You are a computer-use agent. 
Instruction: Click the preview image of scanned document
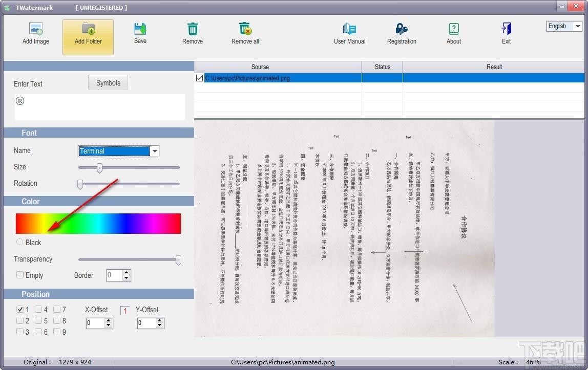pos(344,228)
